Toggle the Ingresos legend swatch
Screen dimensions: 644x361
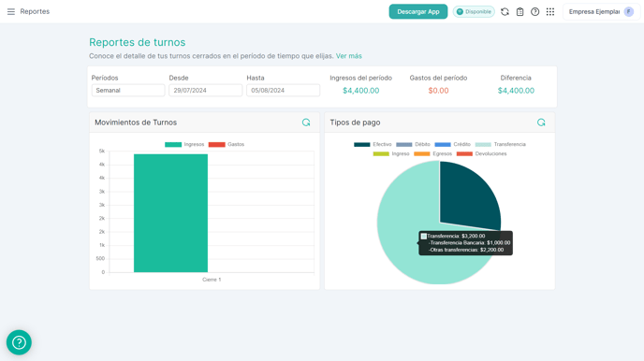[173, 144]
